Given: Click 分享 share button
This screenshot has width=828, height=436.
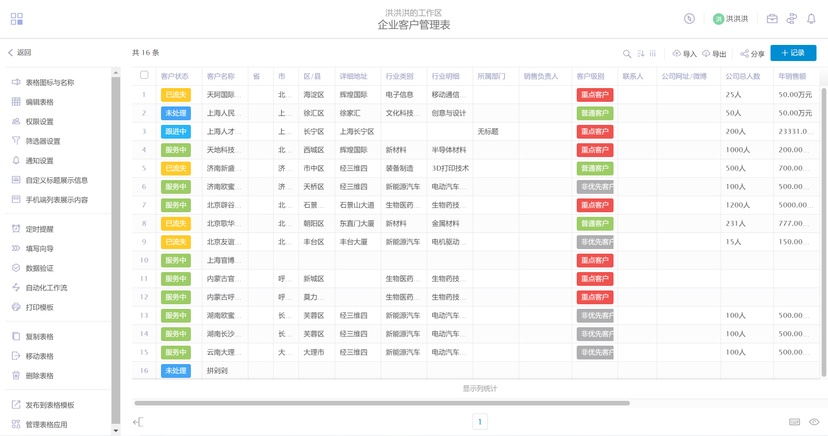Looking at the screenshot, I should (x=752, y=53).
